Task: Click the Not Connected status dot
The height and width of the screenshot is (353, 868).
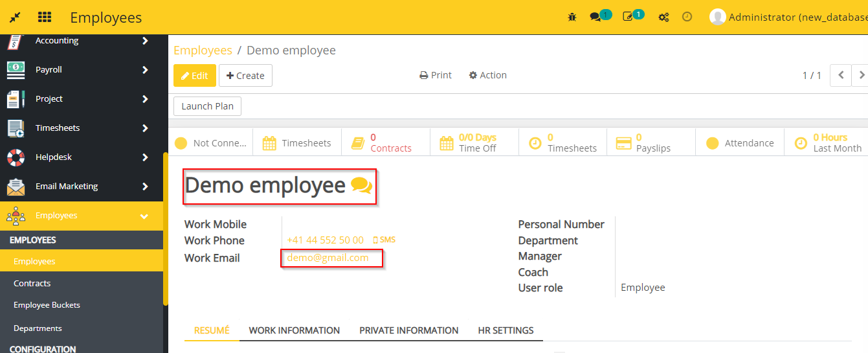Action: click(181, 143)
